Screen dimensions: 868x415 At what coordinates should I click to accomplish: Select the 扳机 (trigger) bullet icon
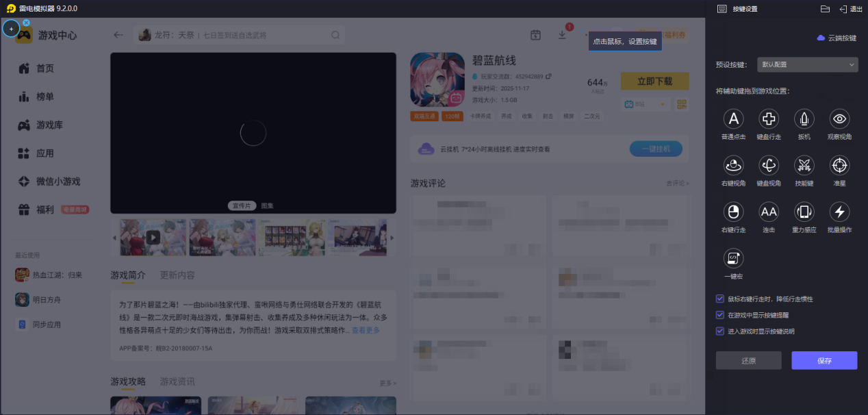(804, 119)
